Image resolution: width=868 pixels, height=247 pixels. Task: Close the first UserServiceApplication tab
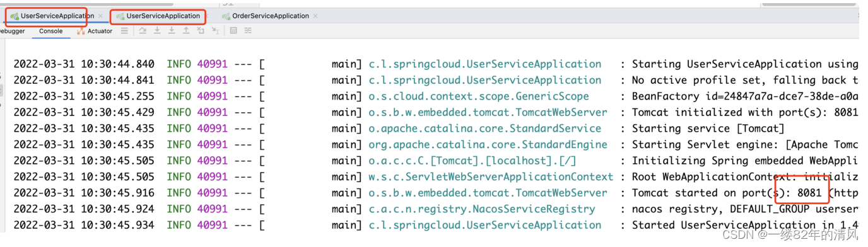pos(100,16)
